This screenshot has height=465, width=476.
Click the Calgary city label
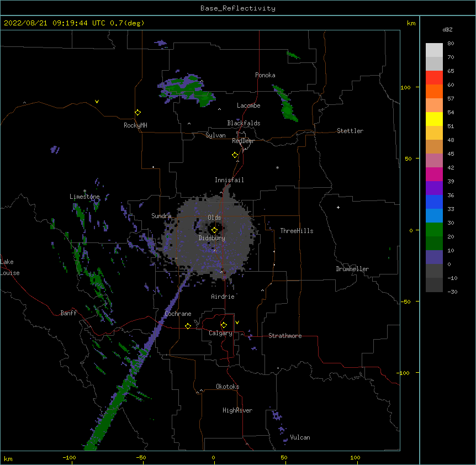(x=220, y=333)
